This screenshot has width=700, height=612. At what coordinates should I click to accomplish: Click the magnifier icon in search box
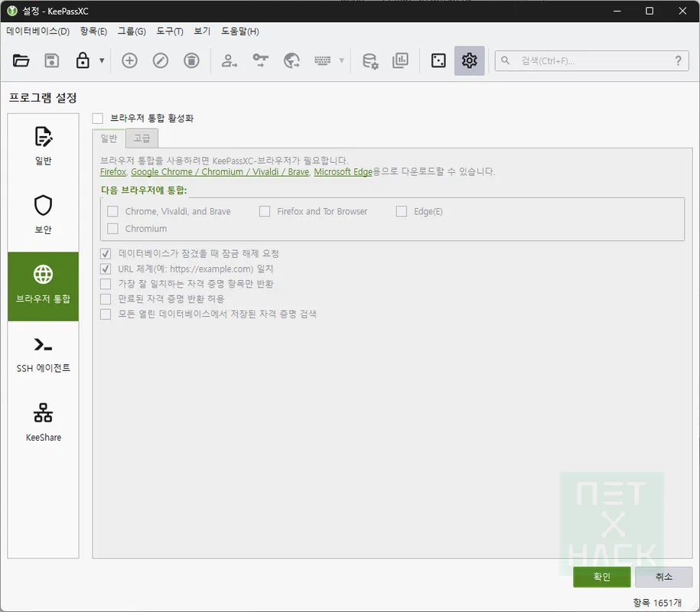[505, 60]
